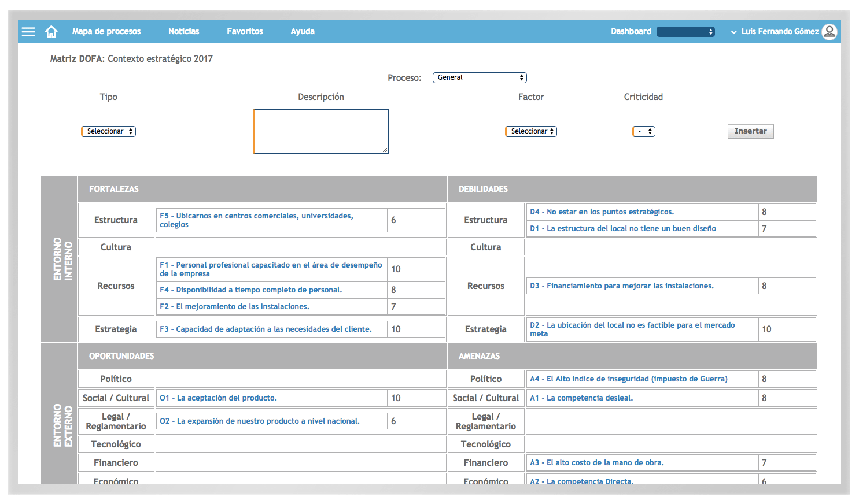Image resolution: width=859 pixels, height=504 pixels.
Task: Click criticidad value 8 in A1 row
Action: click(x=764, y=398)
